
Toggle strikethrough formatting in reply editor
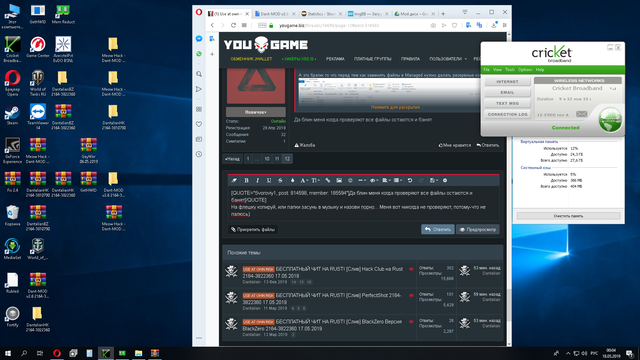280,180
